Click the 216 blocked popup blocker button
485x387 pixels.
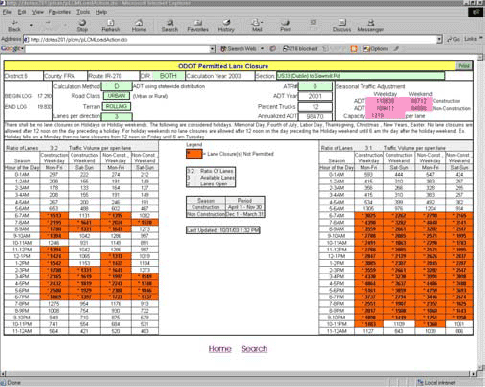[300, 49]
